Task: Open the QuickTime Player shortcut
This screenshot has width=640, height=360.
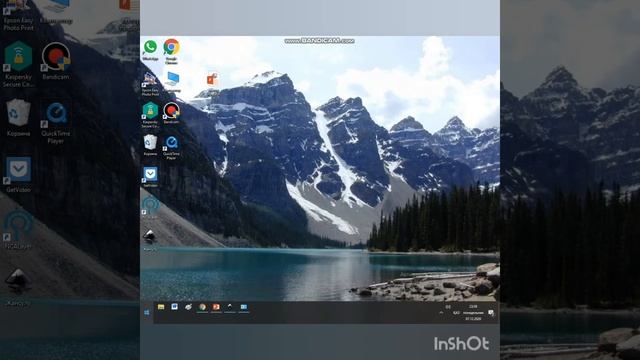Action: 171,147
